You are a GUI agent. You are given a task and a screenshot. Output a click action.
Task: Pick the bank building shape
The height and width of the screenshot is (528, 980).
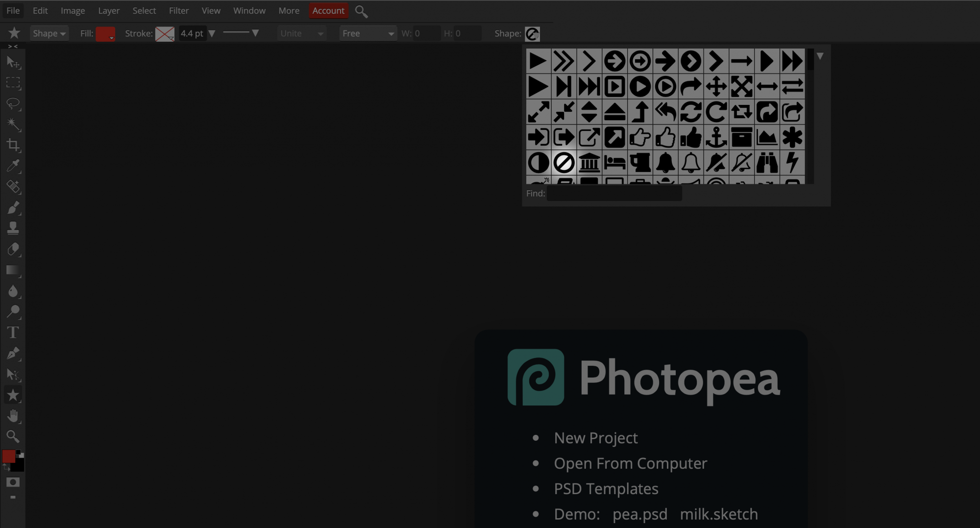point(589,163)
